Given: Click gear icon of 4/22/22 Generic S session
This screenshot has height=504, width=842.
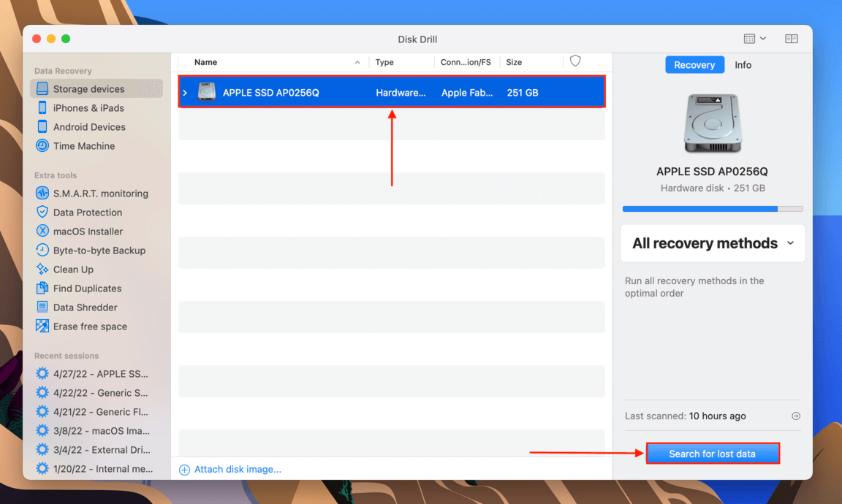Looking at the screenshot, I should click(42, 392).
